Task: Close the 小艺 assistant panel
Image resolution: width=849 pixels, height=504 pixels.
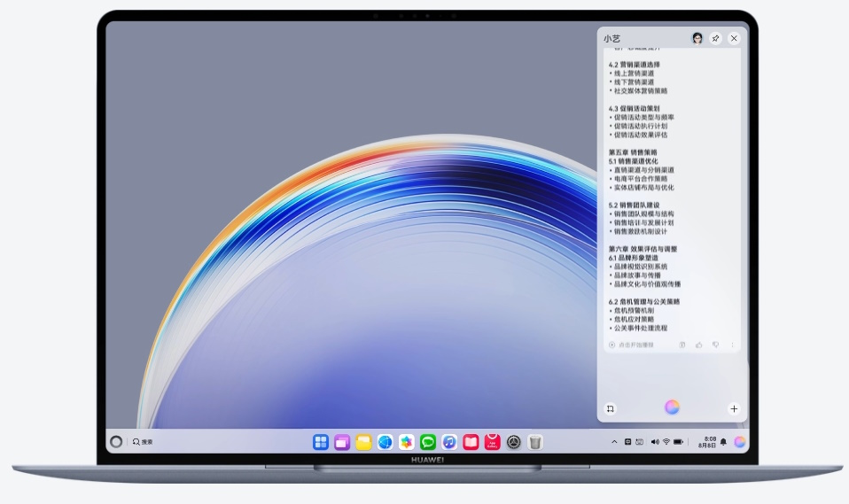Action: tap(734, 38)
